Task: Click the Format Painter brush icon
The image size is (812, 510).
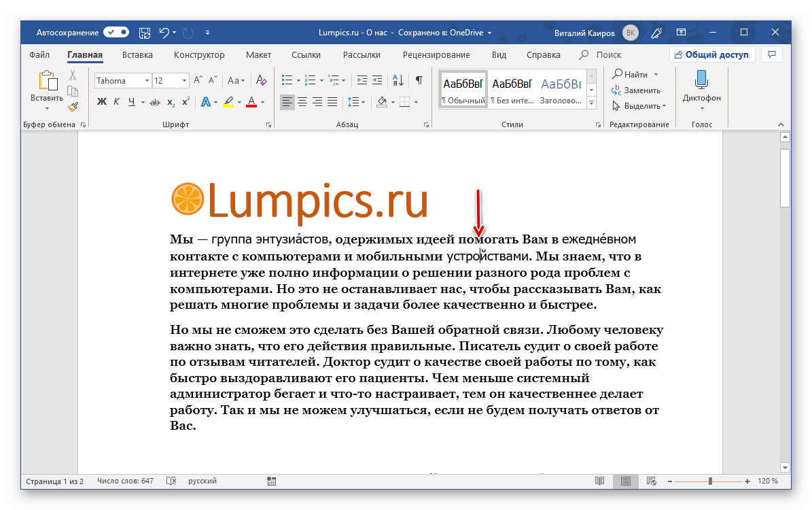Action: coord(73,107)
